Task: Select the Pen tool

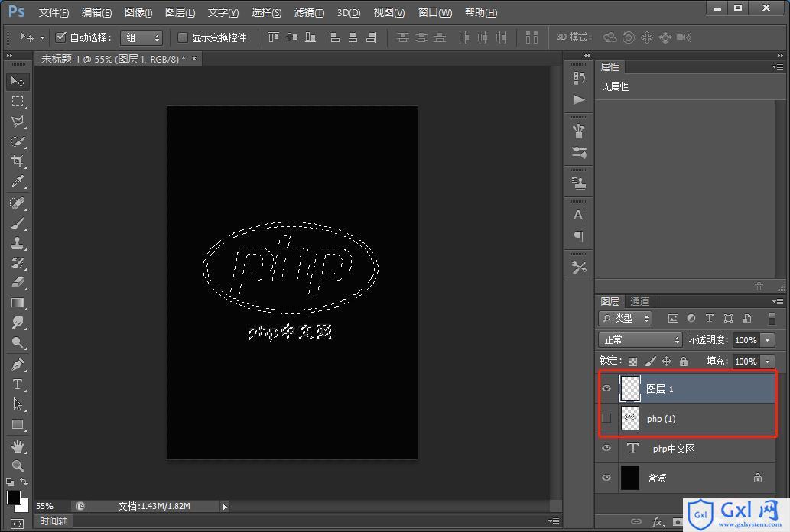Action: coord(18,365)
